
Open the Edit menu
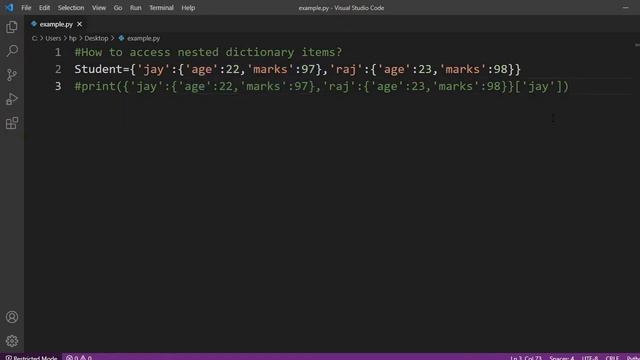(x=44, y=8)
